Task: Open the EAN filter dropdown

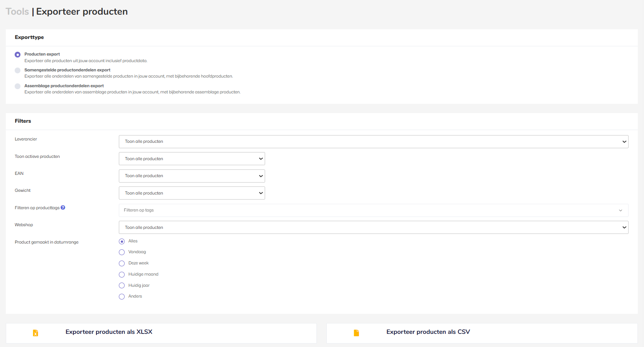Action: pyautogui.click(x=192, y=176)
